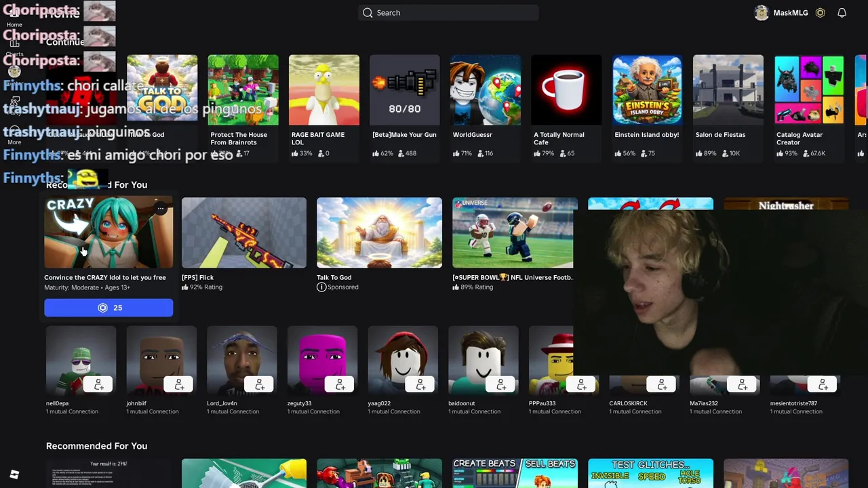Open A Totally Normal Cafe thumbnail

coord(566,89)
